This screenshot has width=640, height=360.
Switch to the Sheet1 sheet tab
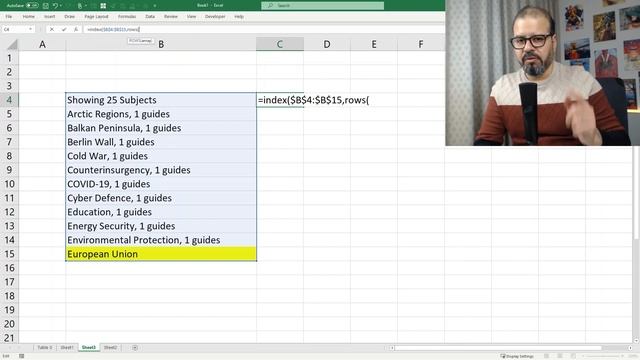[67, 348]
